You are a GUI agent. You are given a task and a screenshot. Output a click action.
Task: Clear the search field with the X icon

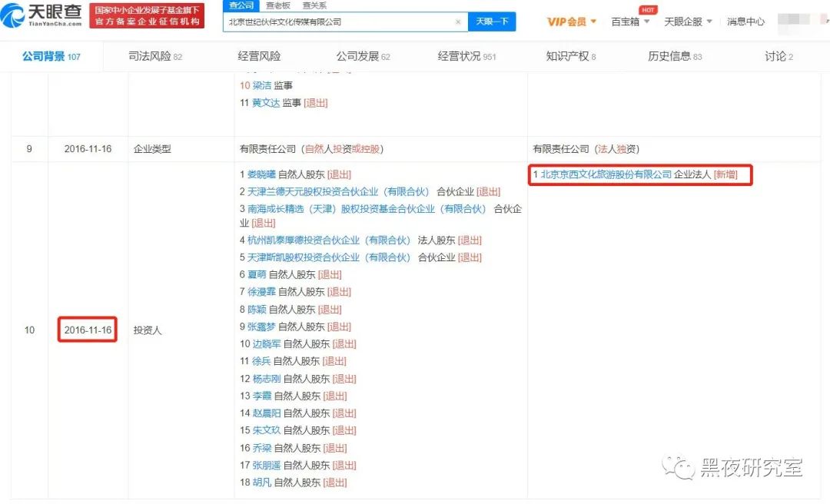tap(458, 22)
